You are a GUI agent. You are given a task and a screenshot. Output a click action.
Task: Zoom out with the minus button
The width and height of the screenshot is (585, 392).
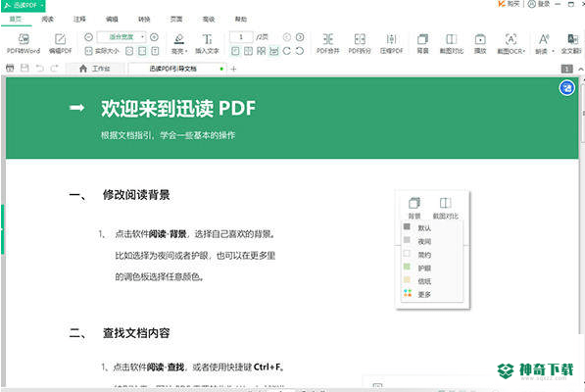point(88,37)
